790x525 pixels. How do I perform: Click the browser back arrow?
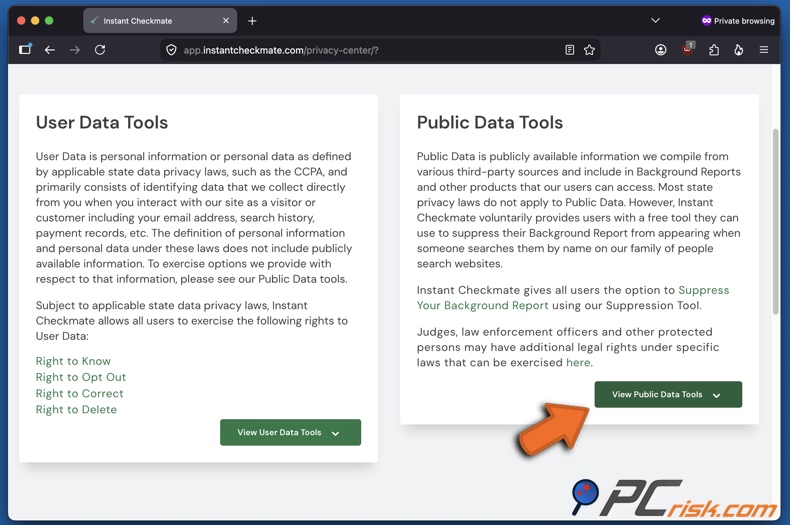pos(49,50)
